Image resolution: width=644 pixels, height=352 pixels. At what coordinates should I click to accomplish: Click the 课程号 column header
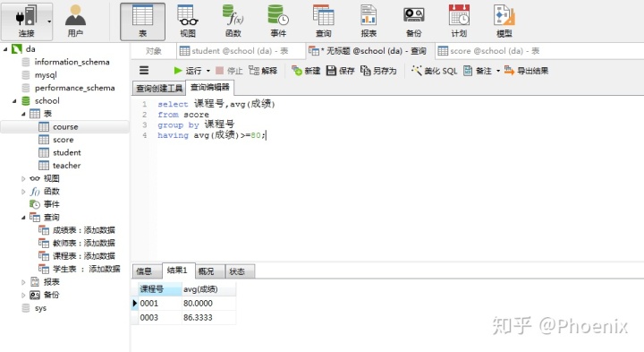click(160, 289)
